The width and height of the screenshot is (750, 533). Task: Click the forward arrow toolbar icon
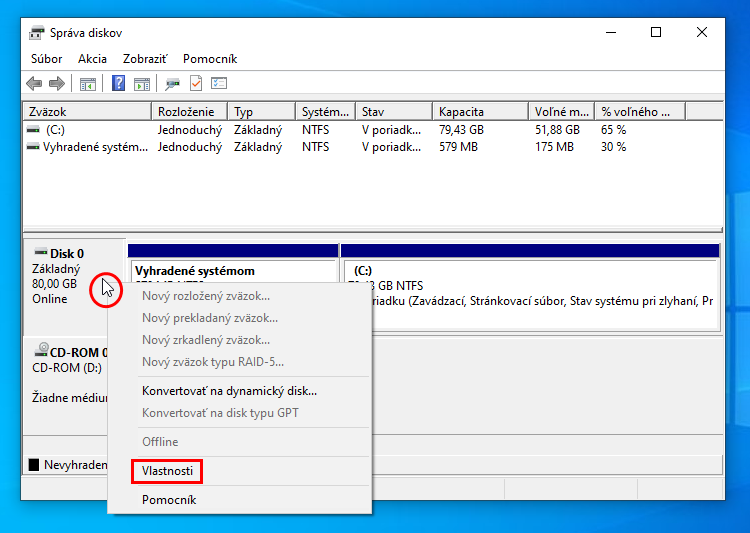(57, 84)
